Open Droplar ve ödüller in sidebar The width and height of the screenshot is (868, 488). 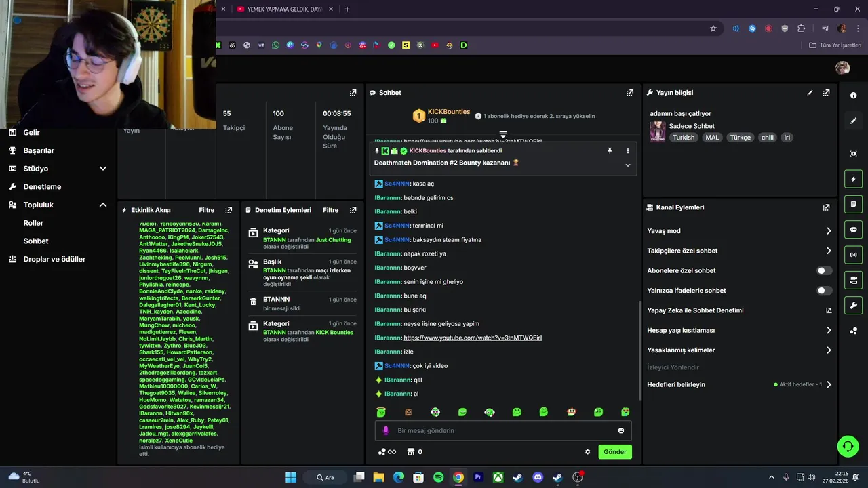pos(54,259)
